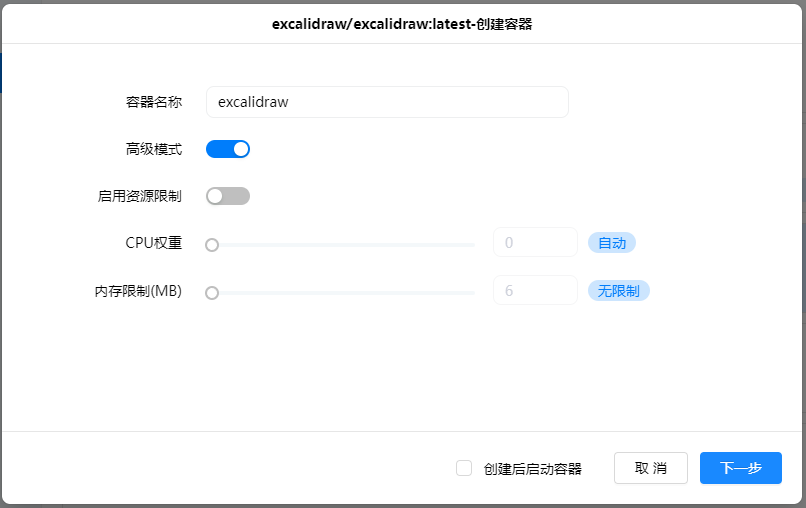Click the 容器名称 input field

[387, 102]
